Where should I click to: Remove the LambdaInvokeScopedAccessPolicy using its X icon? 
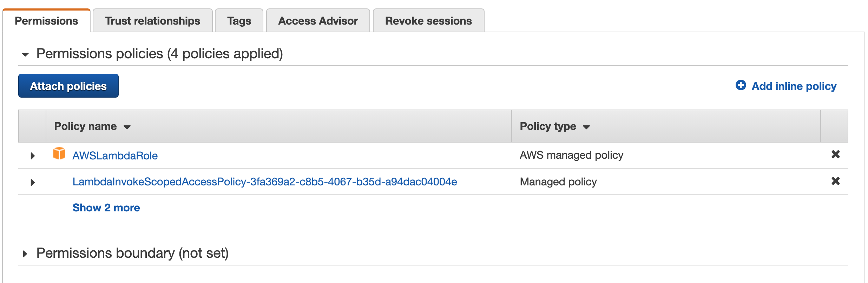coord(836,181)
